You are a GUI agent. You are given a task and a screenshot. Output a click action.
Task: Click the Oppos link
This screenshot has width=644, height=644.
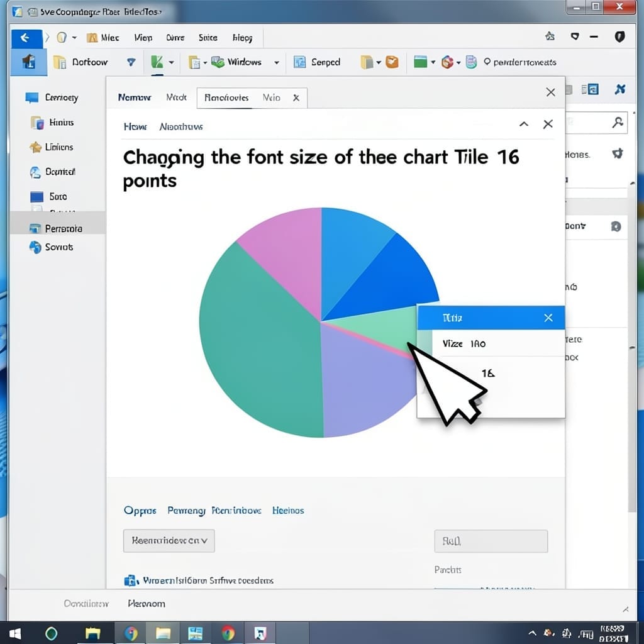pos(140,511)
